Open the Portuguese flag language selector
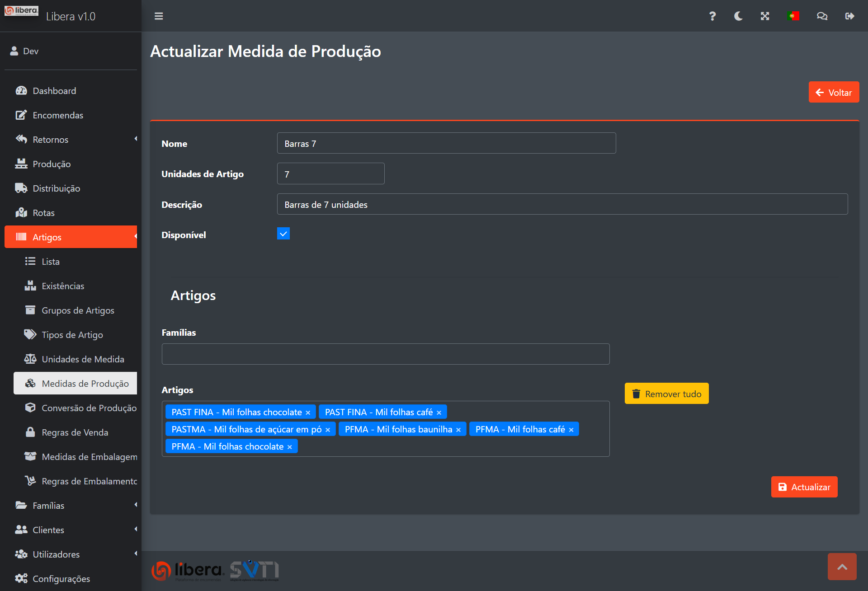The width and height of the screenshot is (868, 591). coord(793,16)
